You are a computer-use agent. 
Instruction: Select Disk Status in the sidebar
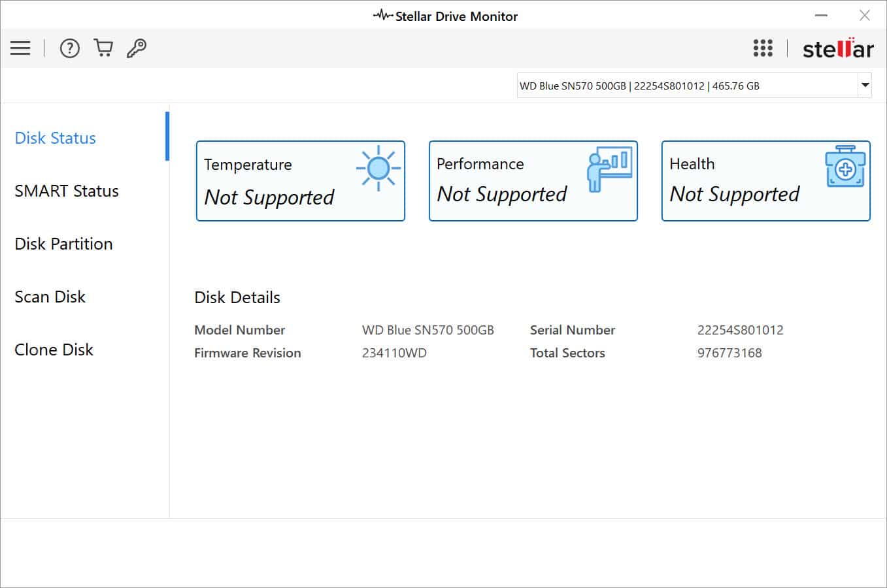point(55,138)
